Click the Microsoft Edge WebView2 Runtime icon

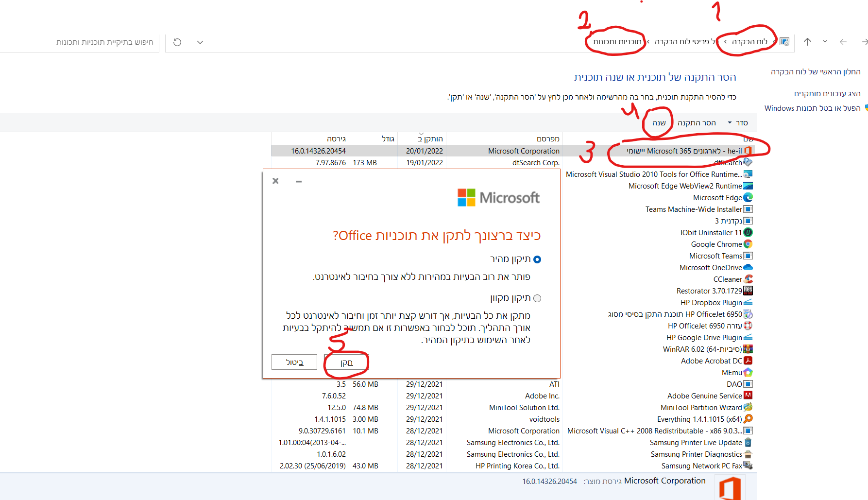(748, 186)
